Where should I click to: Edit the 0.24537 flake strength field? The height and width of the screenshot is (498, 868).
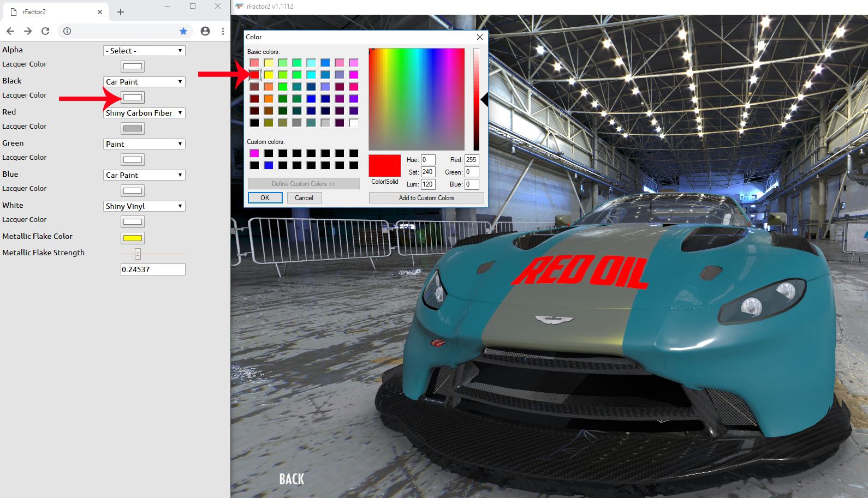153,269
